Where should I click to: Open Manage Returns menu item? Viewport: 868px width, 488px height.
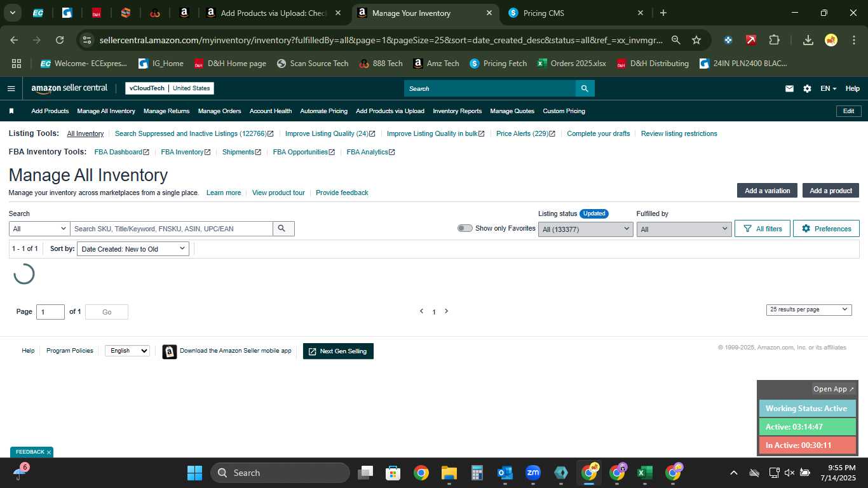pyautogui.click(x=166, y=111)
